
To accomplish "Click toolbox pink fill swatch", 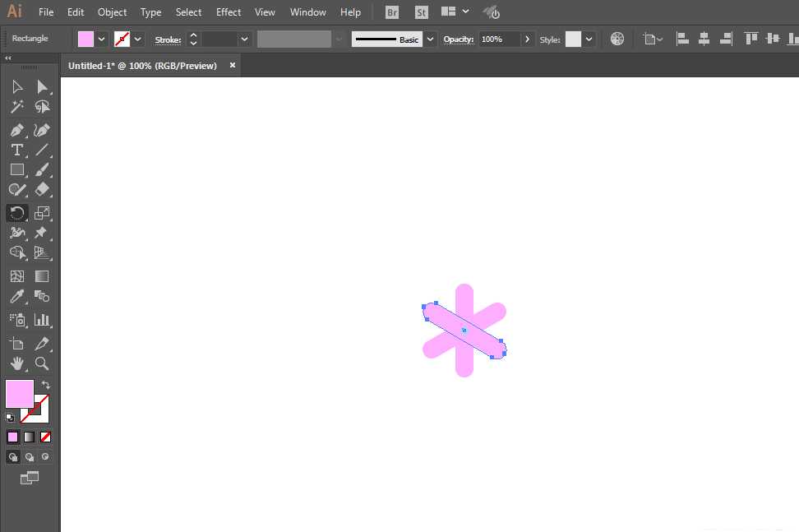I will pyautogui.click(x=20, y=393).
